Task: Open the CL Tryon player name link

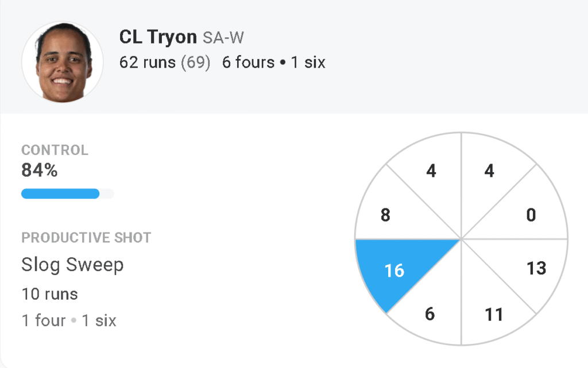Action: [x=158, y=37]
